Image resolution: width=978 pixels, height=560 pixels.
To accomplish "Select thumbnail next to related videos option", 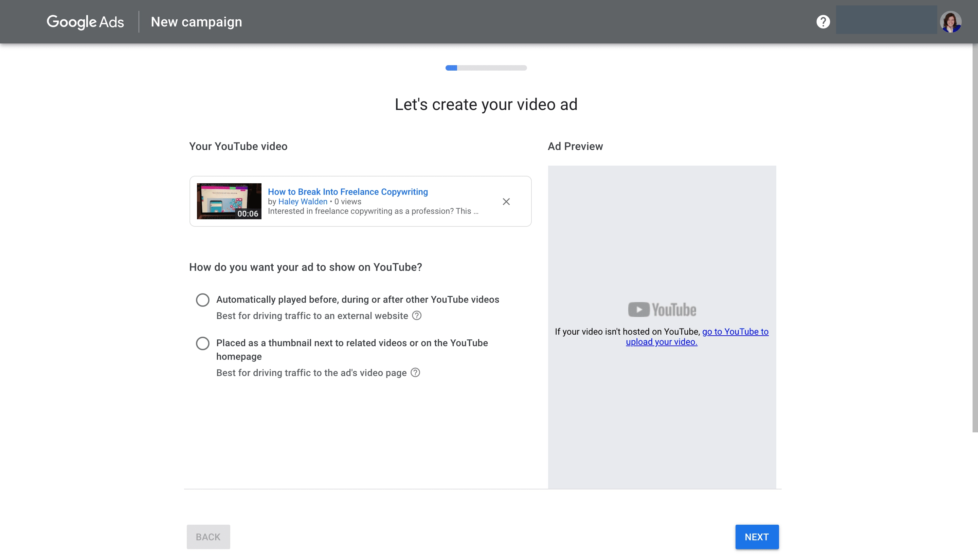I will click(x=202, y=343).
